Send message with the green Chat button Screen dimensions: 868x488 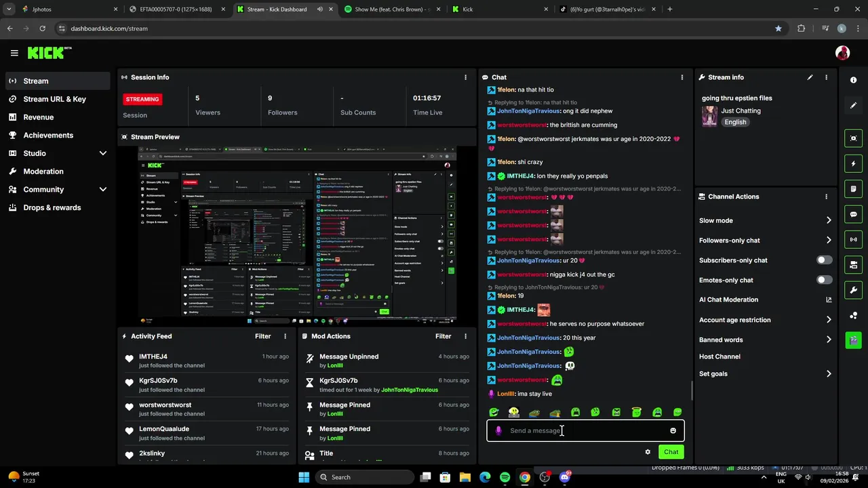point(671,452)
